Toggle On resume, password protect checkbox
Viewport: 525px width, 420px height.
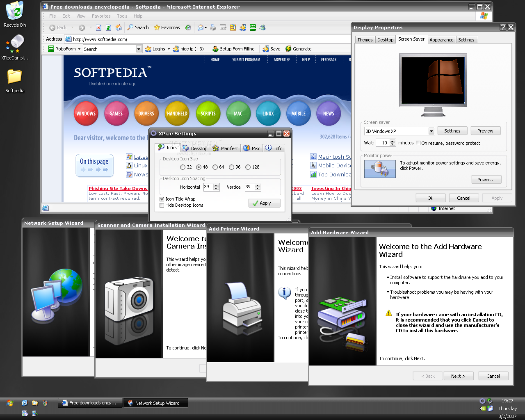[x=418, y=143]
